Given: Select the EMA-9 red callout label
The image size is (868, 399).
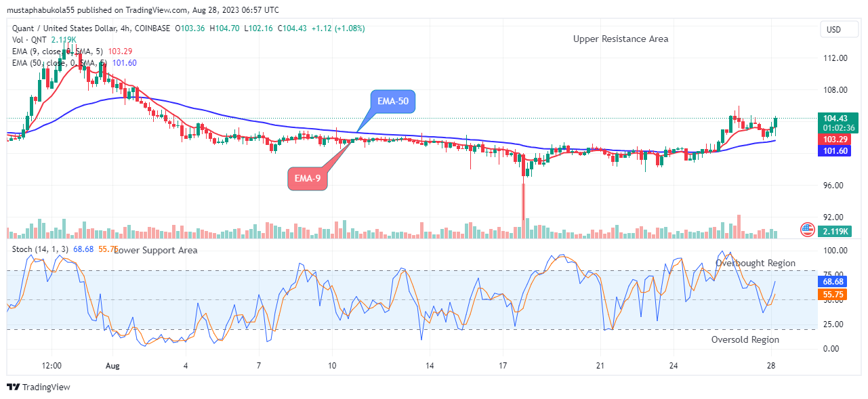Looking at the screenshot, I should point(308,180).
